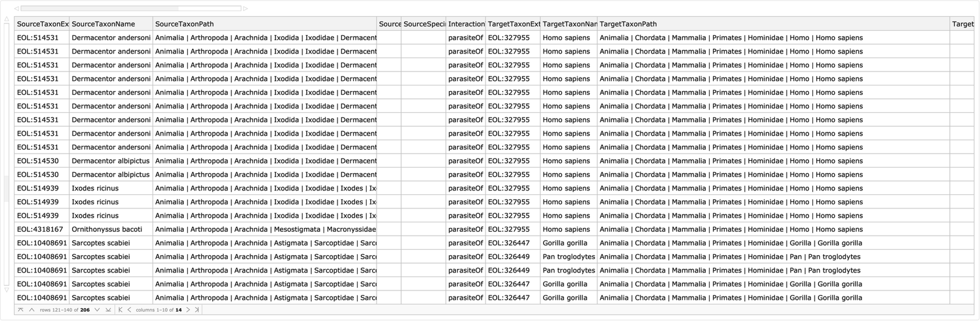Click the horizontal scrollbar right arrow

(x=246, y=8)
